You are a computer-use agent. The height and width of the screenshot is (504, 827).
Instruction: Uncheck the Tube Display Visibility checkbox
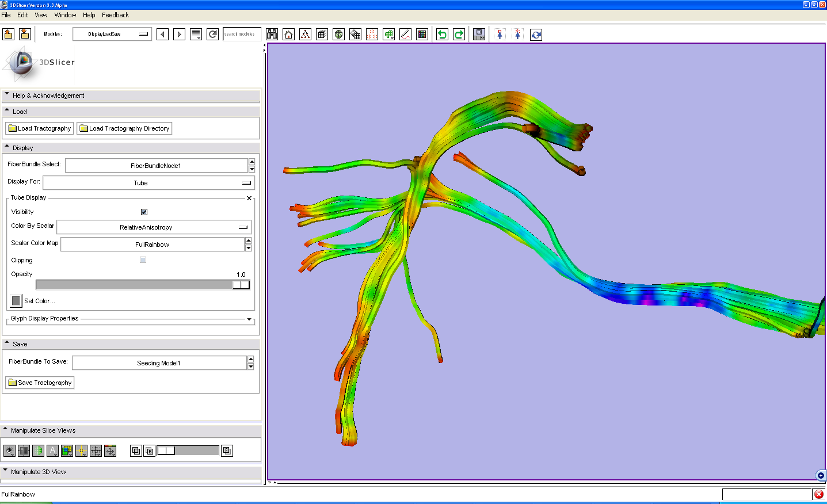click(144, 212)
